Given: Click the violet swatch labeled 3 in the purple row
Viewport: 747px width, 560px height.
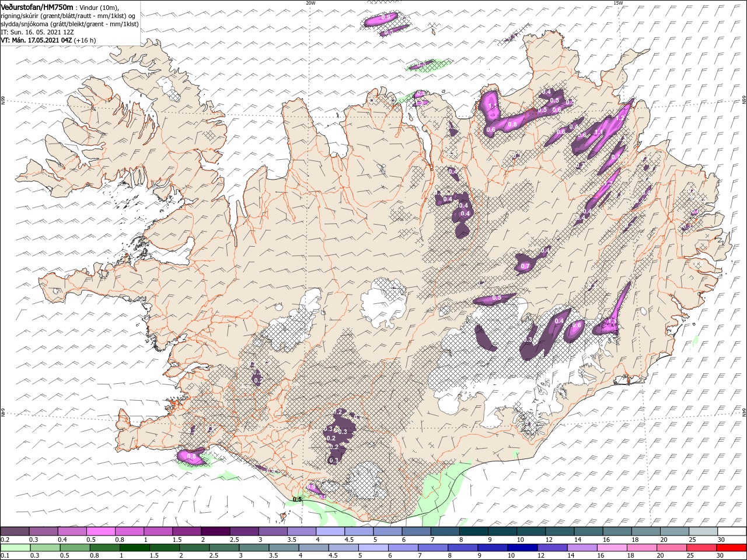Looking at the screenshot, I should coord(273,531).
